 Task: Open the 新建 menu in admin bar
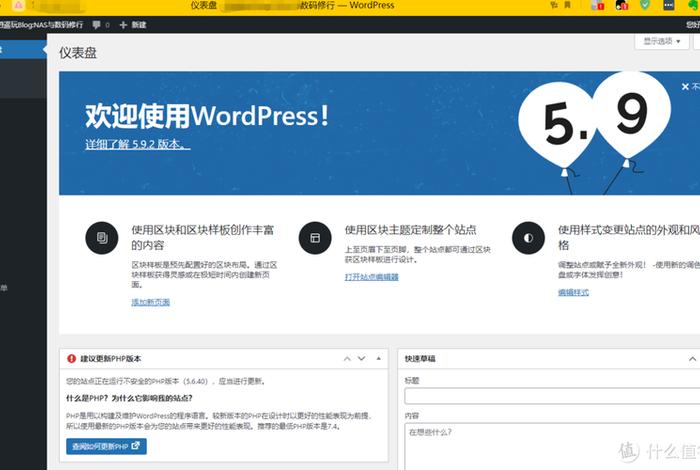[133, 25]
